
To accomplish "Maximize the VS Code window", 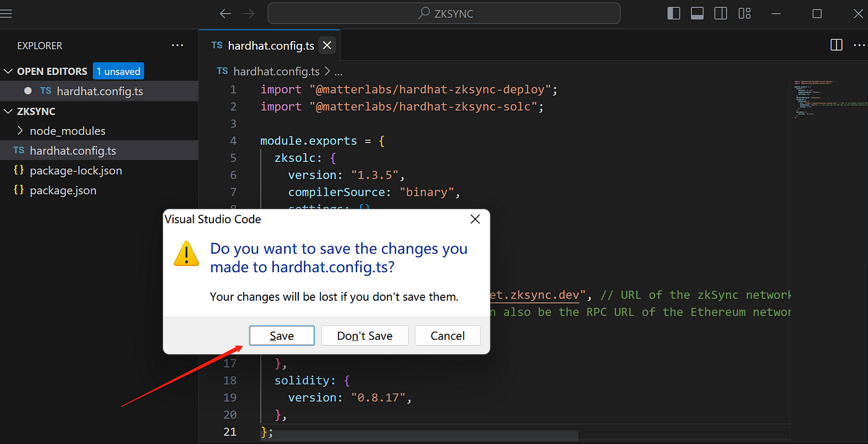I will coord(817,13).
